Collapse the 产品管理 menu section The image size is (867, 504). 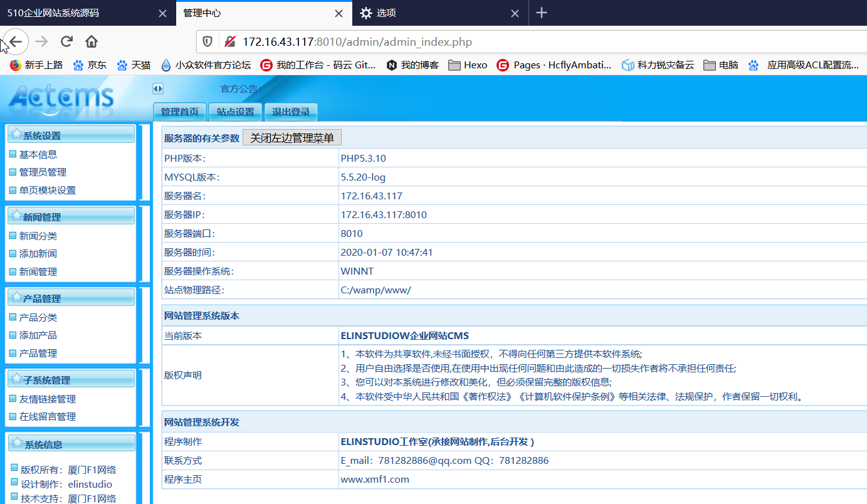tap(71, 298)
